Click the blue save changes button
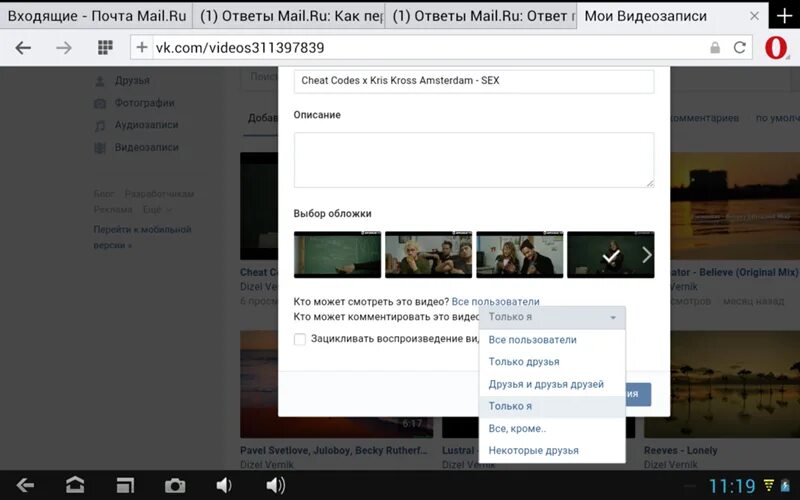 tap(638, 394)
